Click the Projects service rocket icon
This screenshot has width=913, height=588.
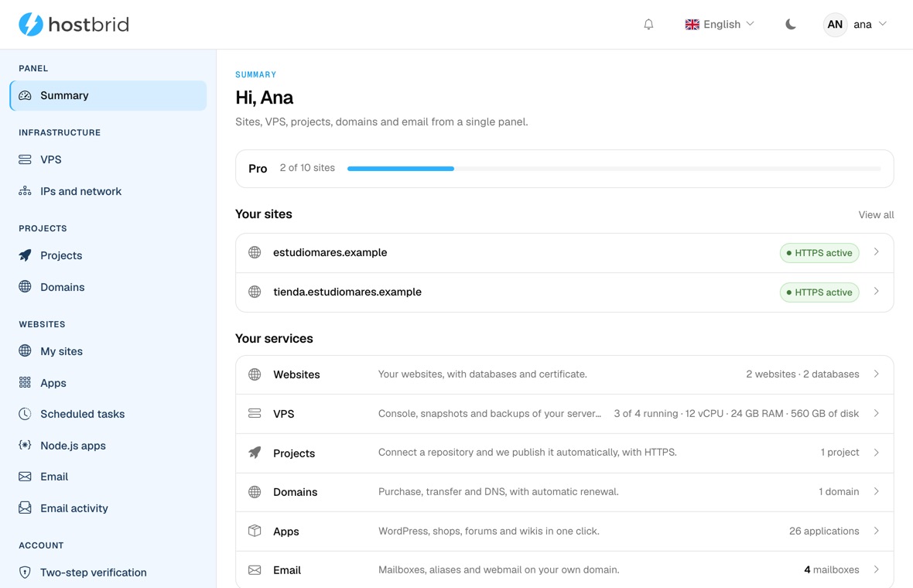coord(255,453)
